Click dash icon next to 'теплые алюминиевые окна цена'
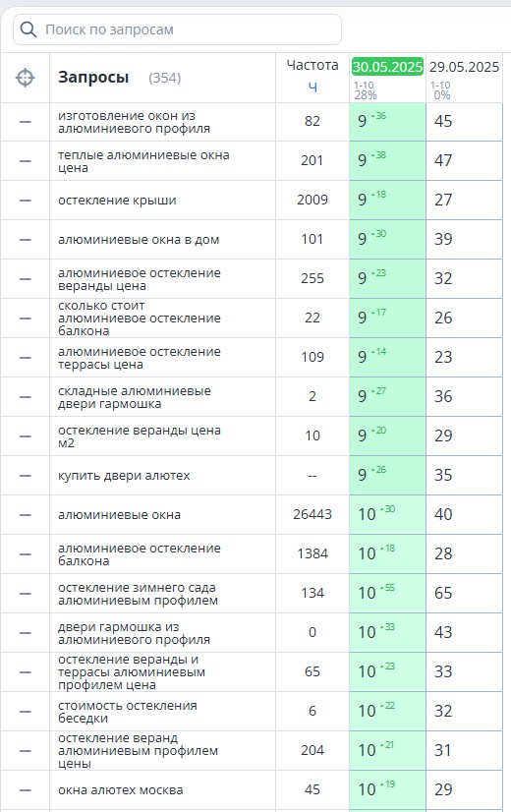511x812 pixels. coord(25,161)
